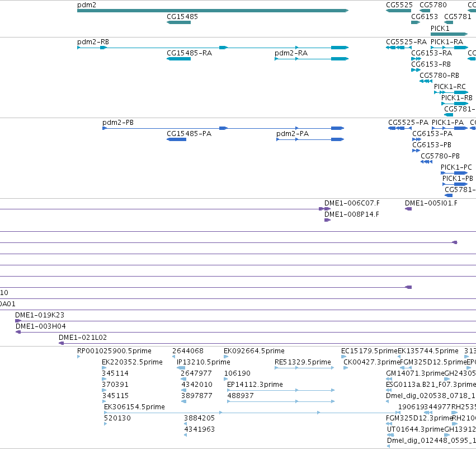
Task: Click the 520130 EST label
Action: click(x=117, y=418)
